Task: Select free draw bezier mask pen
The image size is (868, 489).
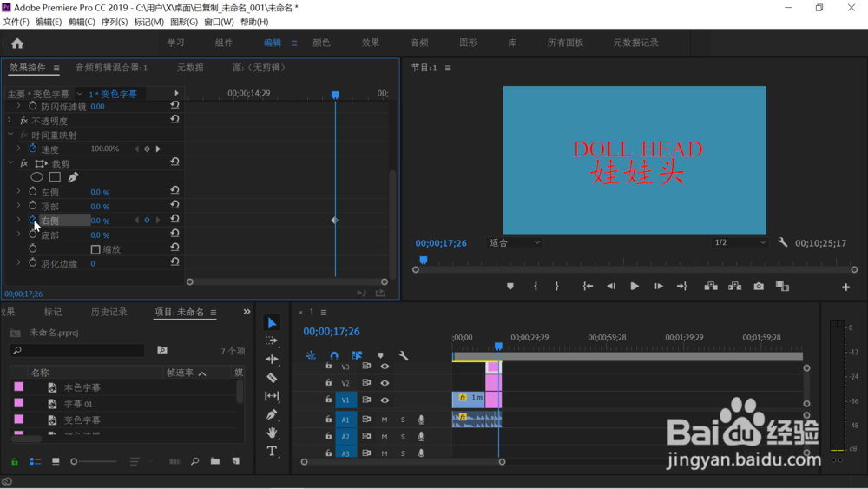Action: pyautogui.click(x=73, y=177)
